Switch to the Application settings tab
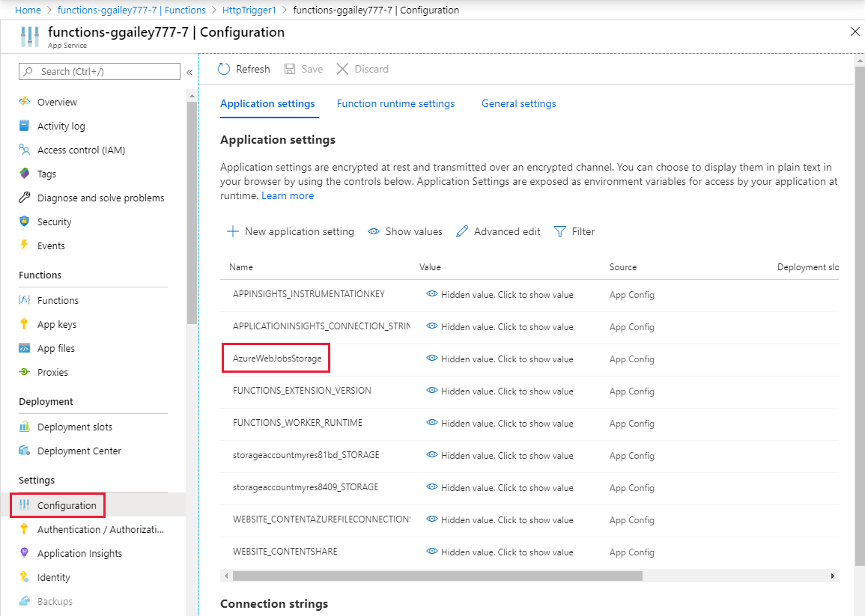The width and height of the screenshot is (865, 616). pyautogui.click(x=267, y=104)
